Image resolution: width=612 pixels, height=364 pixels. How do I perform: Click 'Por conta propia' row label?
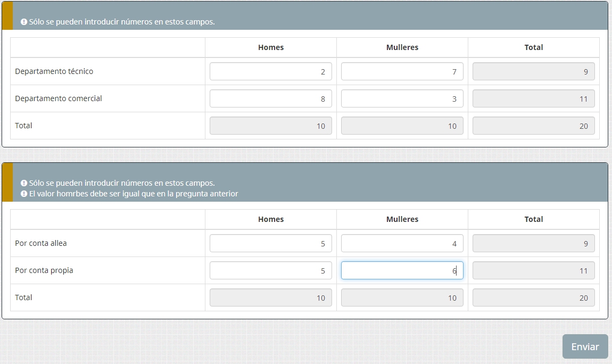click(x=44, y=271)
